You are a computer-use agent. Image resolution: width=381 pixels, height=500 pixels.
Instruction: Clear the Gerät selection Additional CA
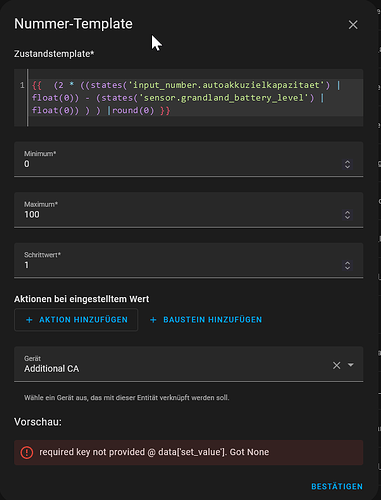[x=336, y=365]
